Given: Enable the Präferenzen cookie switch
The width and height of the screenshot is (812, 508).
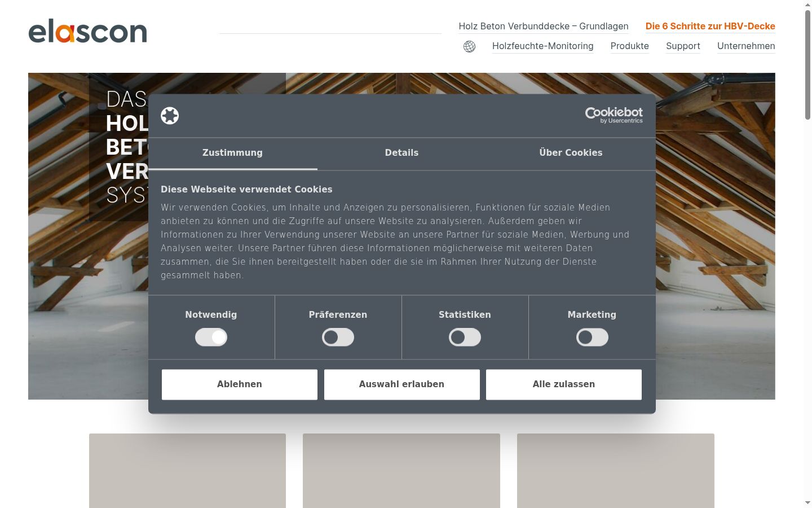Looking at the screenshot, I should click(x=338, y=337).
